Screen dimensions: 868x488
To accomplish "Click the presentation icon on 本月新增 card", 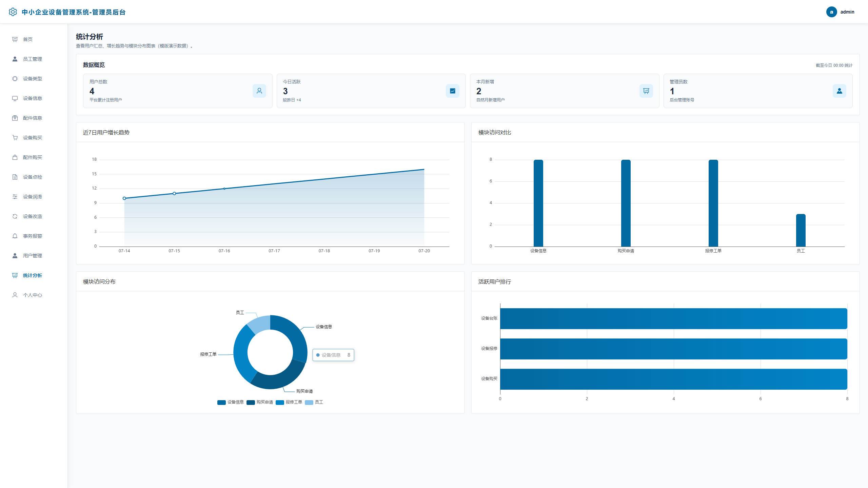I will pos(646,91).
